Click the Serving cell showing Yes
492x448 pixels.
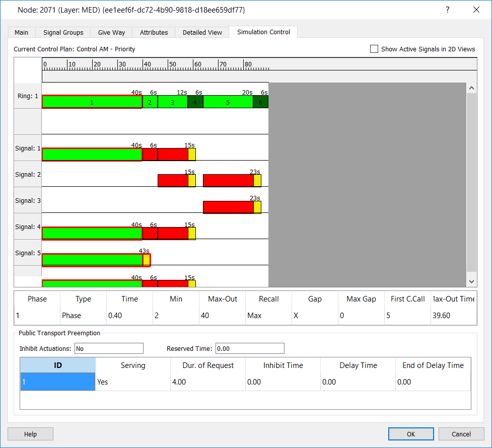(133, 382)
